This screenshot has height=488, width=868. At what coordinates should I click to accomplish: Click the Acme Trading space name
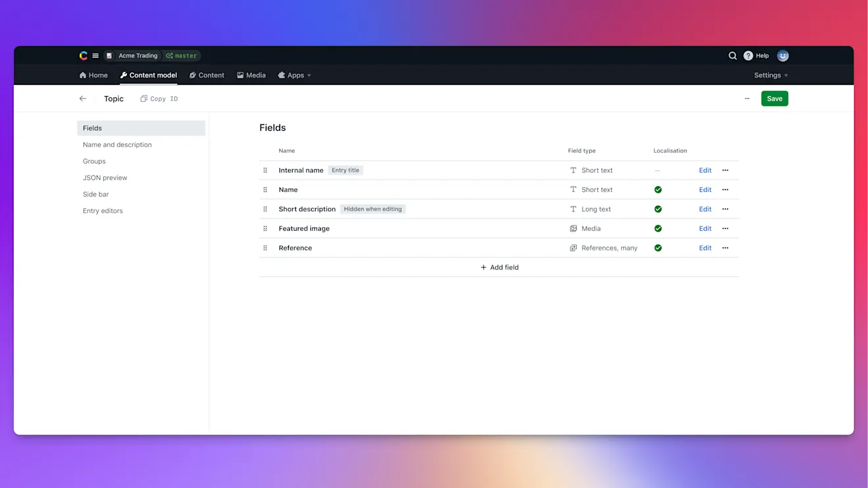pyautogui.click(x=138, y=56)
